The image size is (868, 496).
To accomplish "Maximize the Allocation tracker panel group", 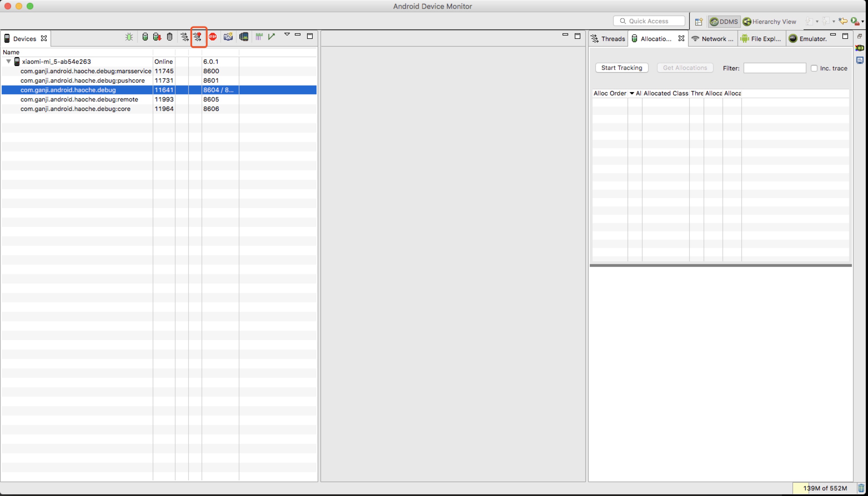I will (x=845, y=36).
